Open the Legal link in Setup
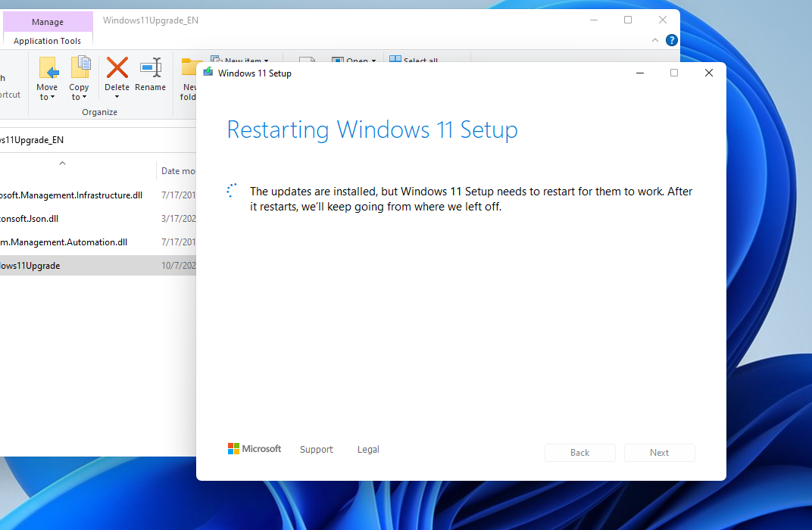 [x=368, y=449]
